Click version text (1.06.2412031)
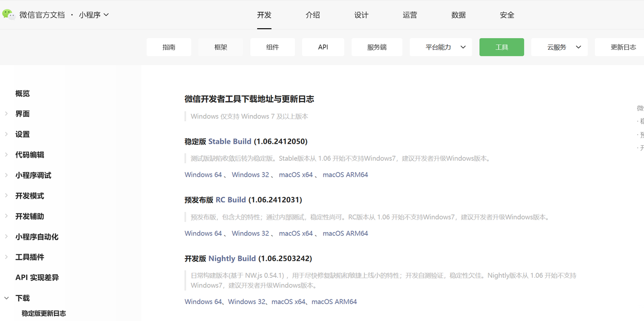Screen dimensions: 644x321 coord(275,199)
